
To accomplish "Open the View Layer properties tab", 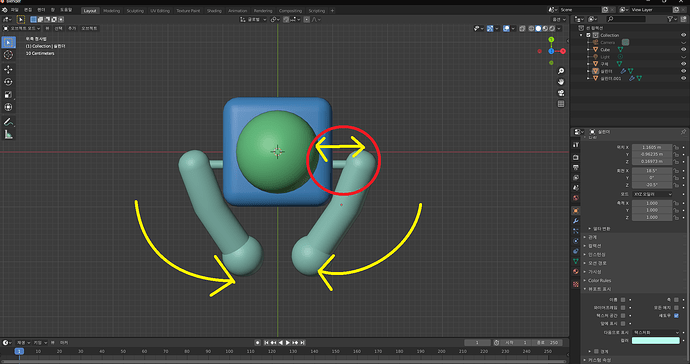I will 576,177.
